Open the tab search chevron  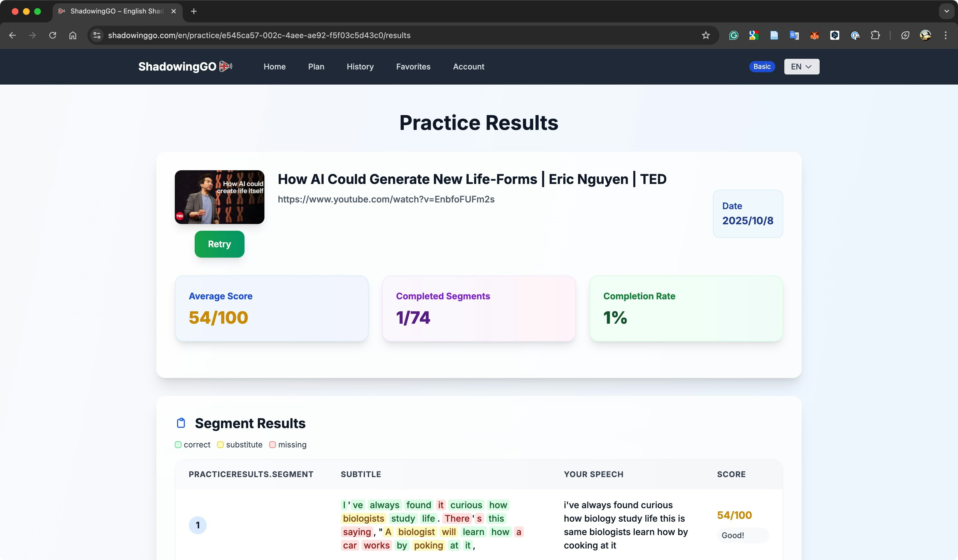[947, 11]
